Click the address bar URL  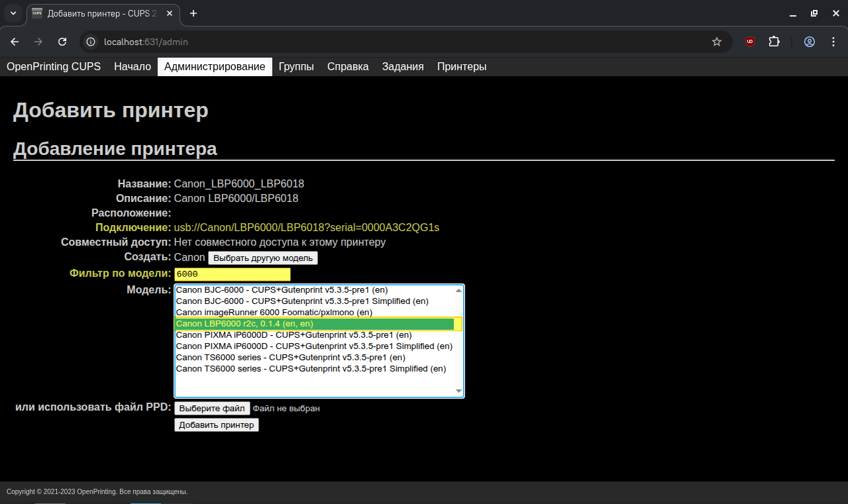146,42
